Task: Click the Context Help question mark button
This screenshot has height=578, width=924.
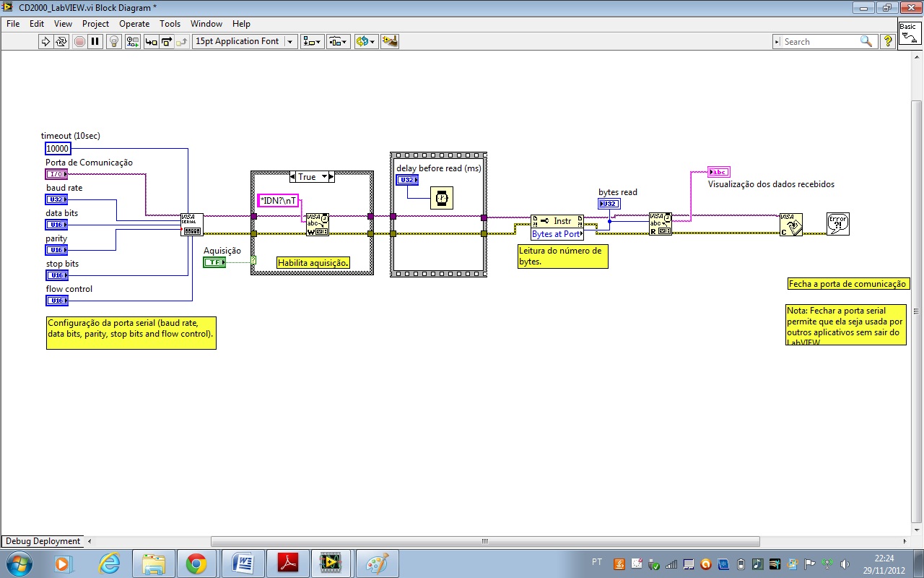Action: click(887, 42)
